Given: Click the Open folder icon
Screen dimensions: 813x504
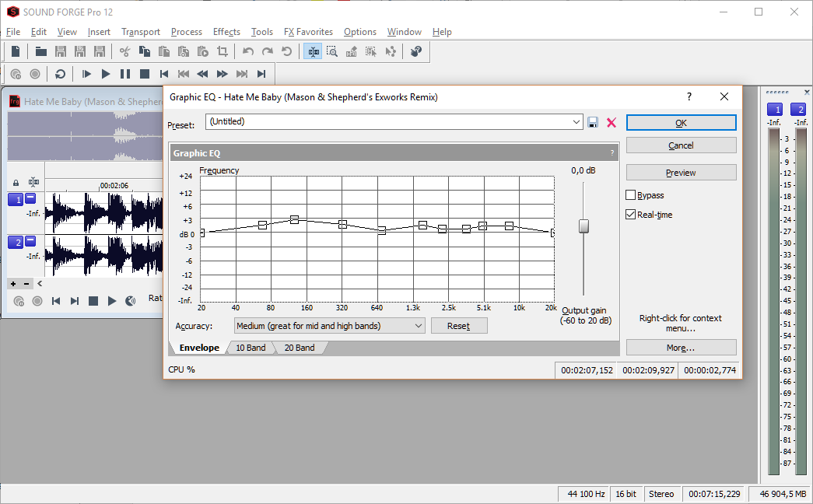Looking at the screenshot, I should pos(40,52).
